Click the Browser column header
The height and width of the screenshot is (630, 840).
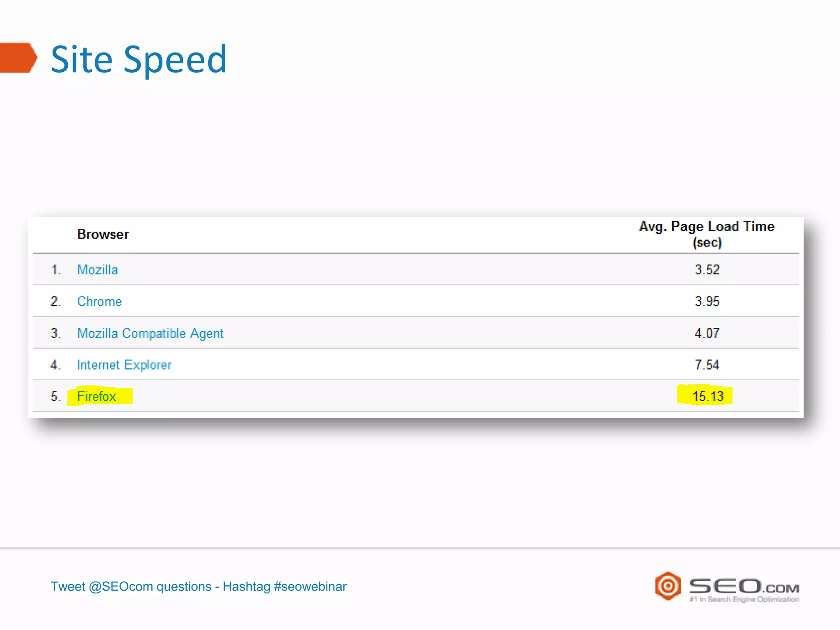coord(103,234)
